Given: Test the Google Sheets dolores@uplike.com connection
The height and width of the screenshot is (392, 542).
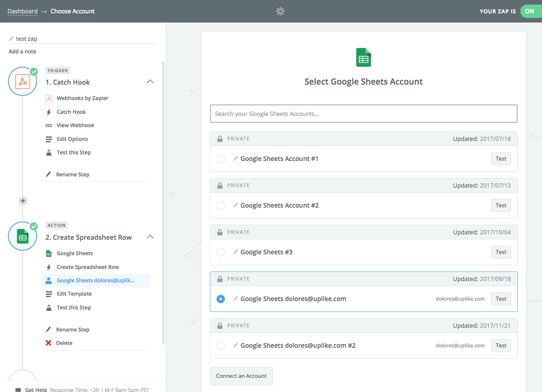Looking at the screenshot, I should coord(501,299).
